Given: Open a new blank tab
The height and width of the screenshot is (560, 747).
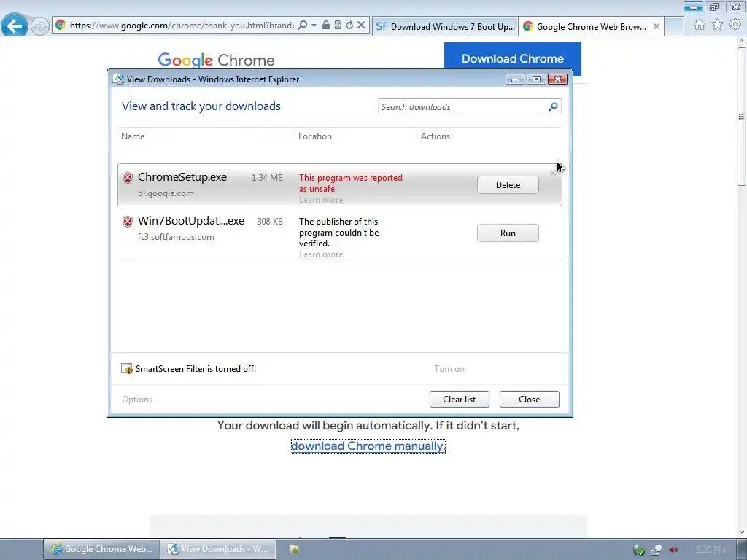Looking at the screenshot, I should click(674, 27).
